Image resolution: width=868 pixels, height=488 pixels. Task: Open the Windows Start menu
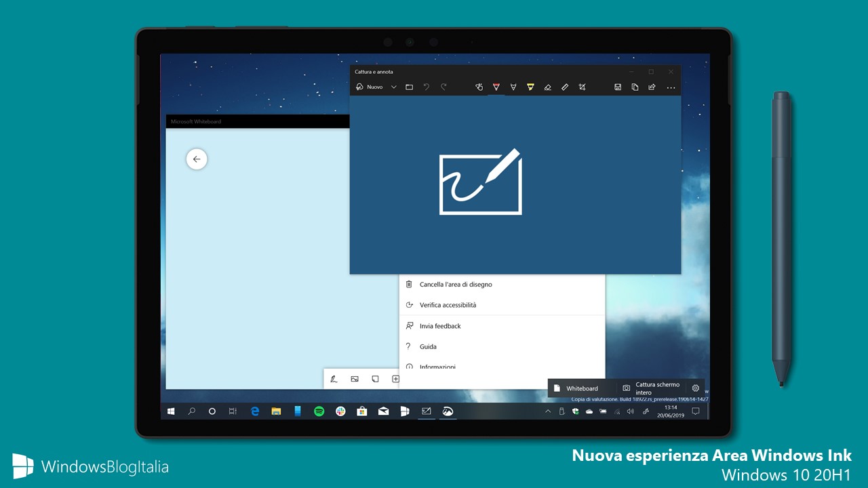click(171, 411)
